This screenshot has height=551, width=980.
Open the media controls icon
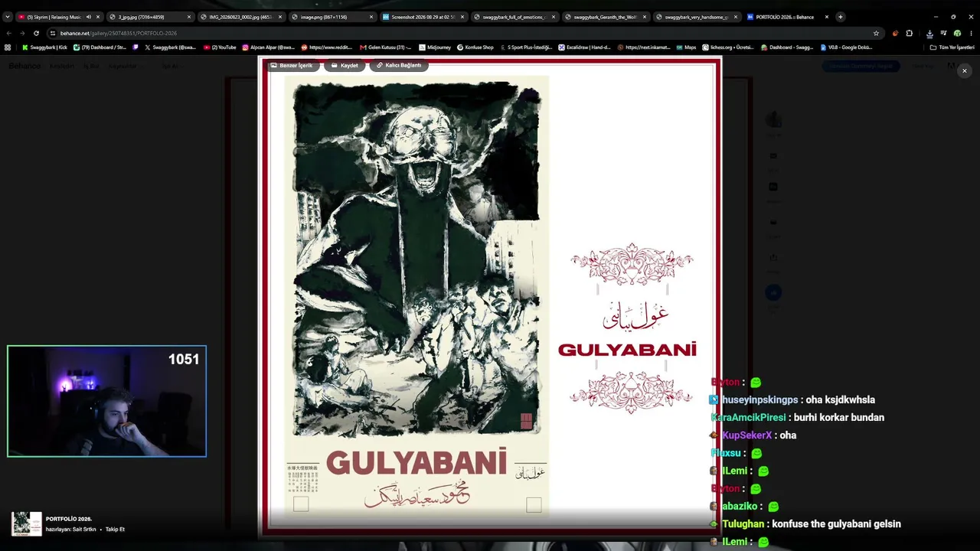[x=943, y=34]
